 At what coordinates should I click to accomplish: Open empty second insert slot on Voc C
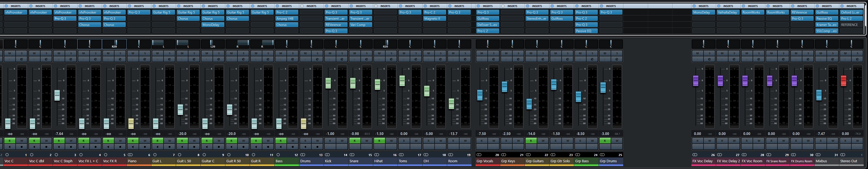15,18
